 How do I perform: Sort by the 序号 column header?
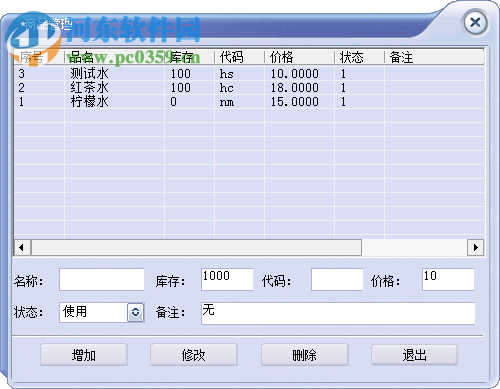click(x=39, y=57)
